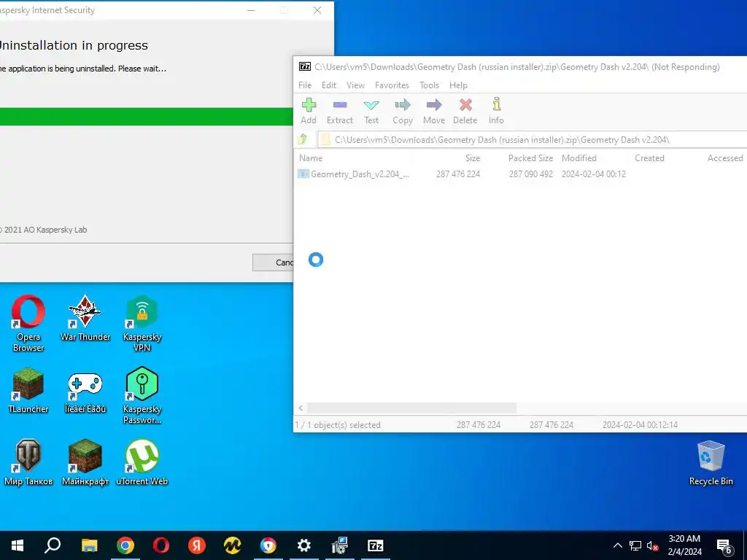Select Майнкрафт desktop shortcut
Viewport: 747px width, 560px height.
coord(85,462)
